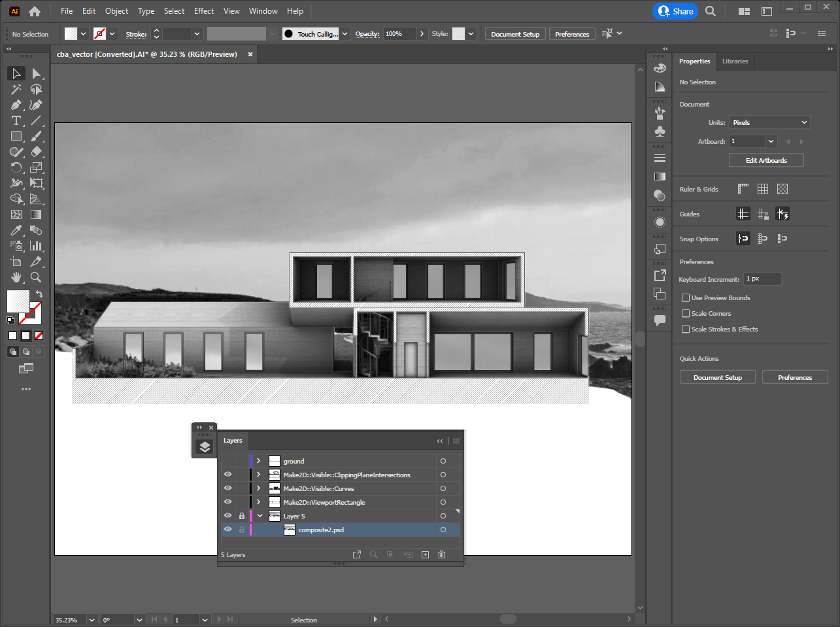Create new layer with plus icon
Screen dimensions: 840x627
click(425, 554)
